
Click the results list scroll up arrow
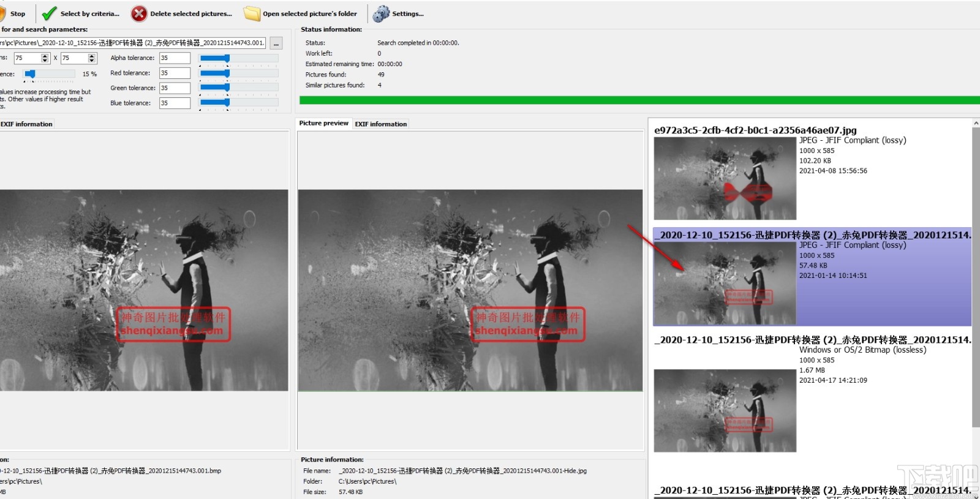click(976, 123)
